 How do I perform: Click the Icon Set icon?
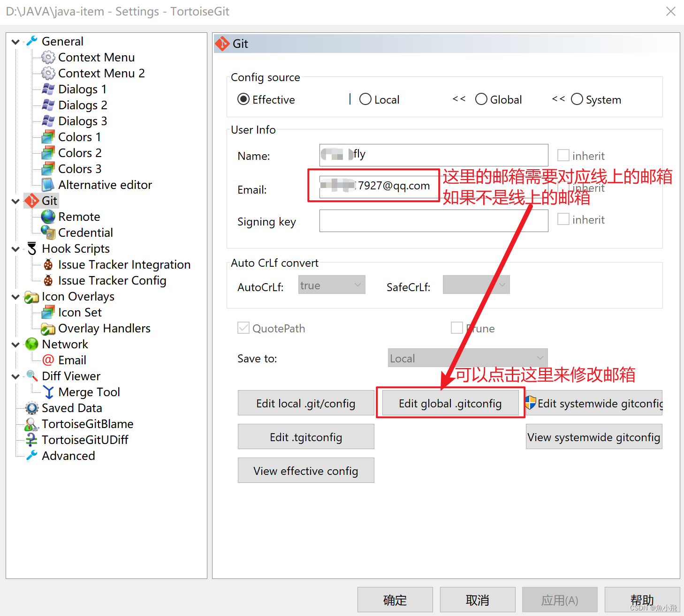point(48,312)
